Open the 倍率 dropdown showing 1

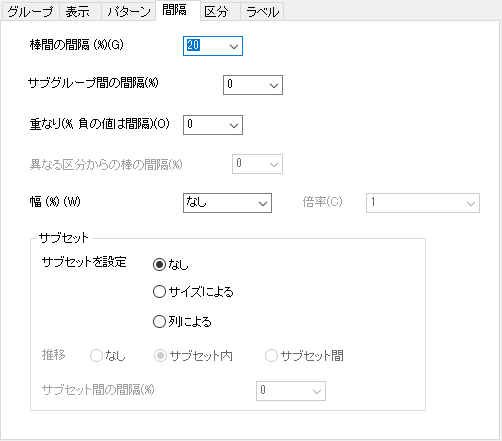(x=423, y=203)
